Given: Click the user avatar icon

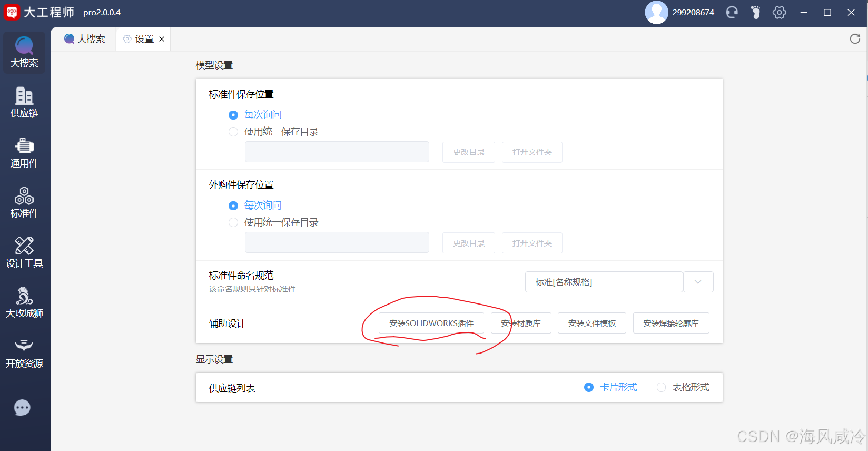Looking at the screenshot, I should [656, 12].
